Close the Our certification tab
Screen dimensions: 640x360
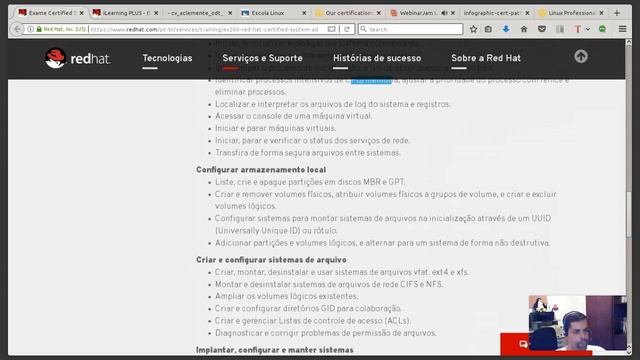point(379,13)
